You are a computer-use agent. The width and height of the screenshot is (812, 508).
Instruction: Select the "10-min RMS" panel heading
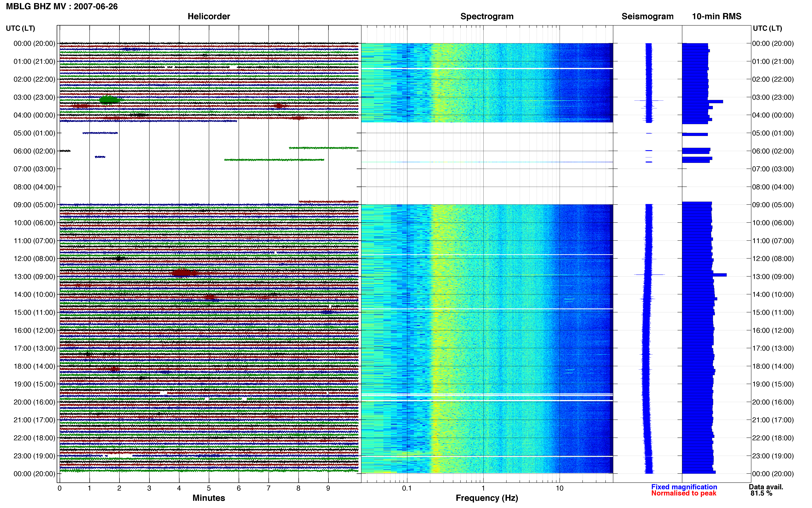click(717, 16)
